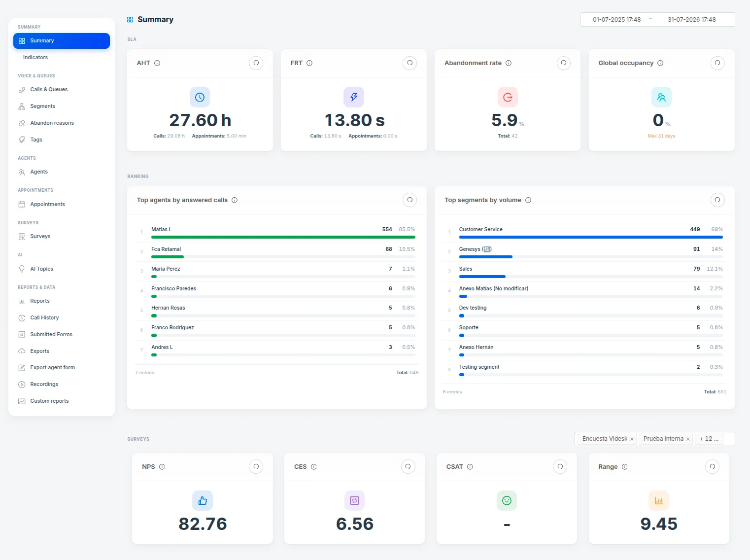This screenshot has width=750, height=560.
Task: Show info for Top segments by volume
Action: coord(528,200)
